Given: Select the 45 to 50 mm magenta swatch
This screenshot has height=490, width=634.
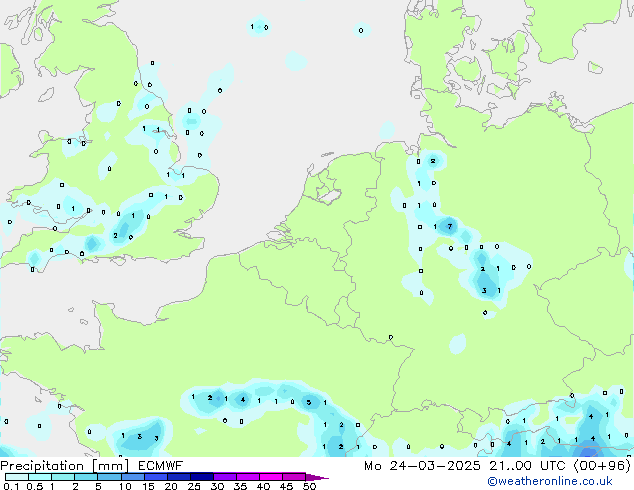Looking at the screenshot, I should (x=294, y=477).
